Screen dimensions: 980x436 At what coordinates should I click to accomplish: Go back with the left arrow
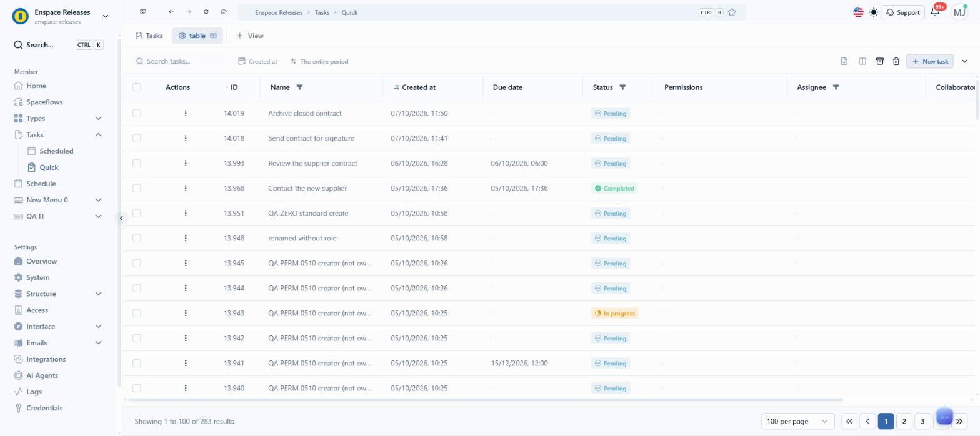coord(171,12)
